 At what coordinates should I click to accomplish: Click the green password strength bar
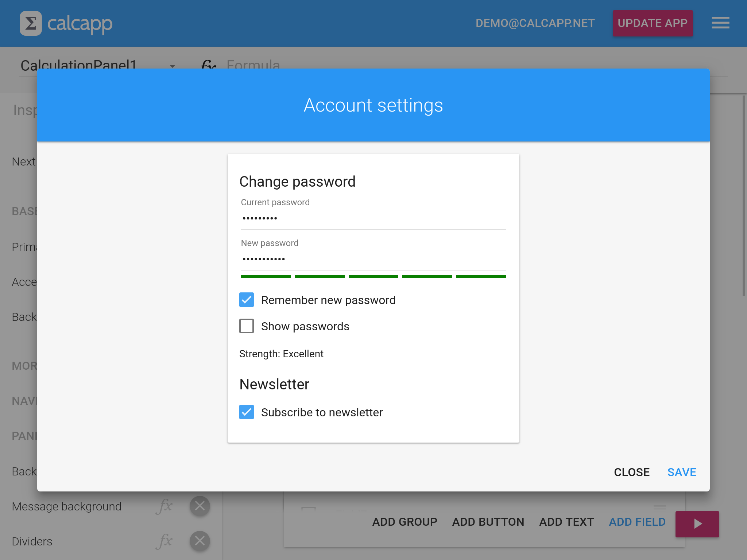click(373, 276)
